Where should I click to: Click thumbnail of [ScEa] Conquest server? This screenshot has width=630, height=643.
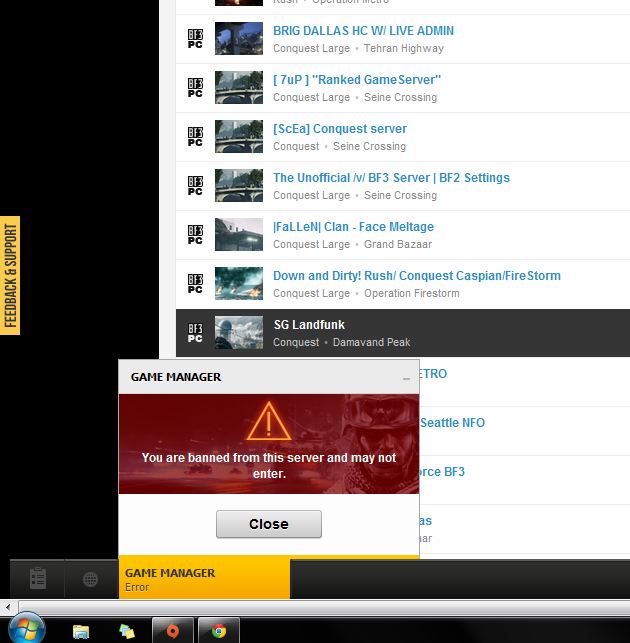[x=239, y=136]
